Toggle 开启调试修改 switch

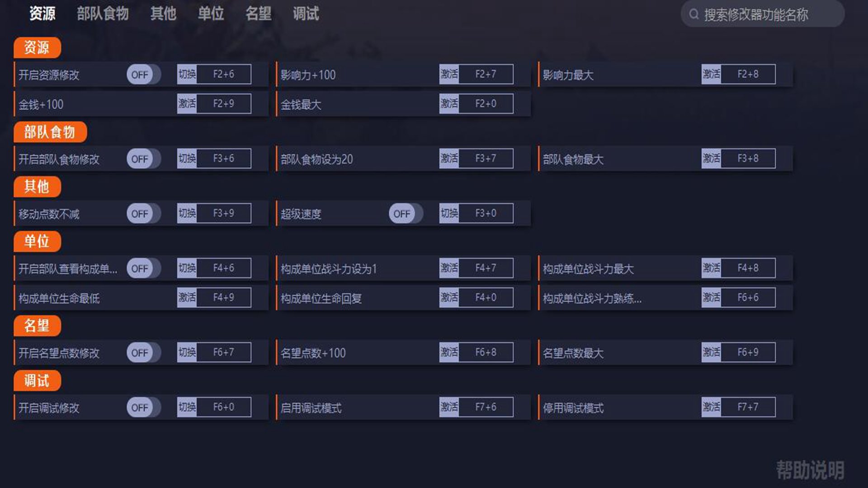tap(143, 408)
